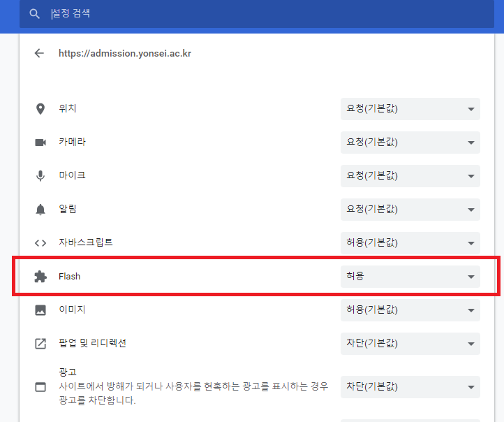Click the 팝업 및 리디렉션 label
Image resolution: width=504 pixels, height=422 pixels.
pos(92,343)
